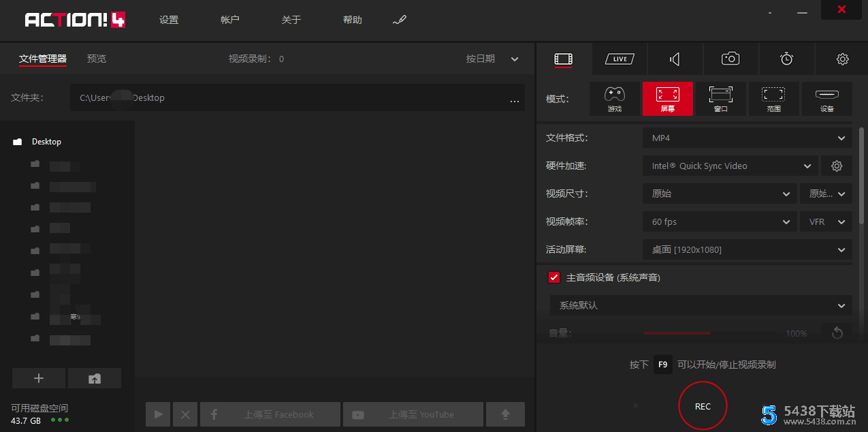This screenshot has width=868, height=432.
Task: Click the REC button to start recording
Action: tap(703, 405)
